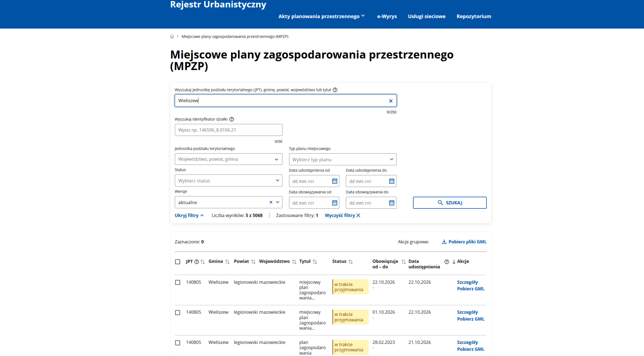Viewport: 644px width, 356px height.
Task: Expand Jednostka podziału terytorialnego dropdown
Action: pos(229,159)
